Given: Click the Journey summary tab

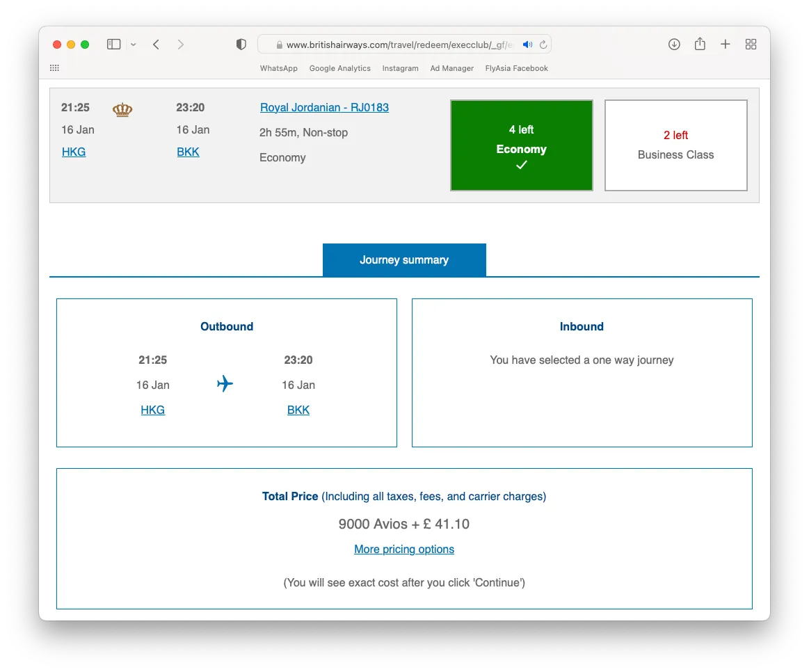Looking at the screenshot, I should [405, 260].
